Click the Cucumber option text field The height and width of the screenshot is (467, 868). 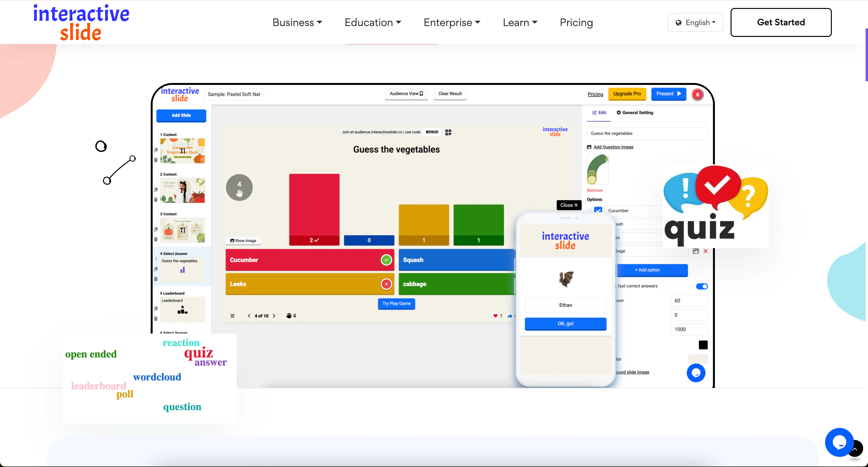pos(633,211)
